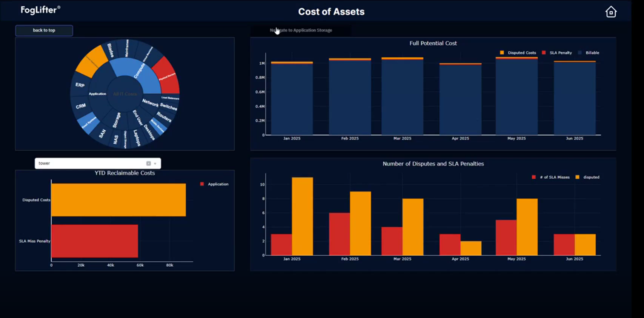Select the ERP sunburst segment
The width and height of the screenshot is (644, 318).
[80, 85]
